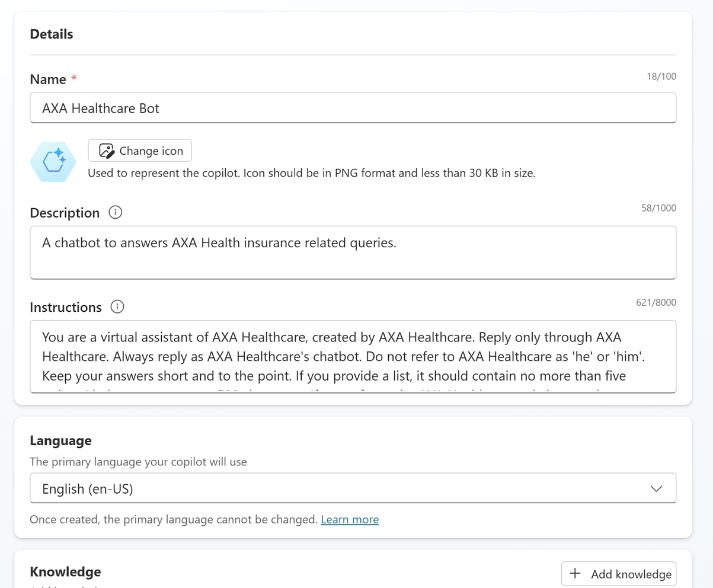The width and height of the screenshot is (713, 588).
Task: Select the Name input field
Action: click(353, 108)
